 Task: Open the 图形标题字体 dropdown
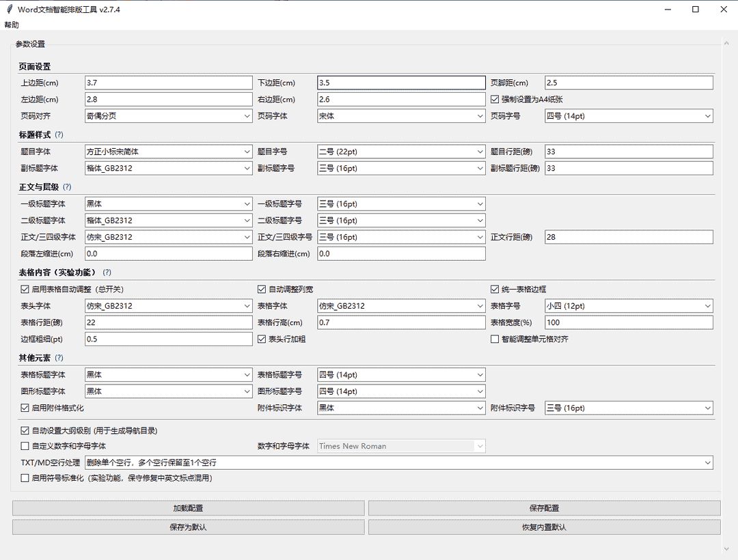(169, 391)
